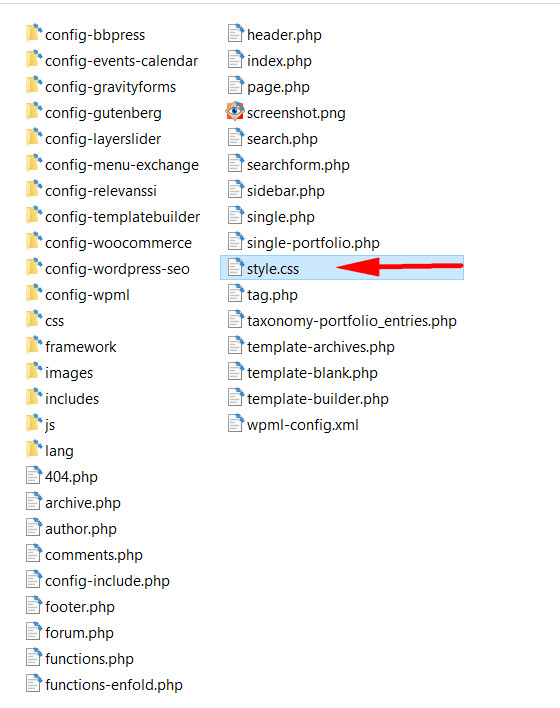Click the page.php file name

pyautogui.click(x=278, y=87)
